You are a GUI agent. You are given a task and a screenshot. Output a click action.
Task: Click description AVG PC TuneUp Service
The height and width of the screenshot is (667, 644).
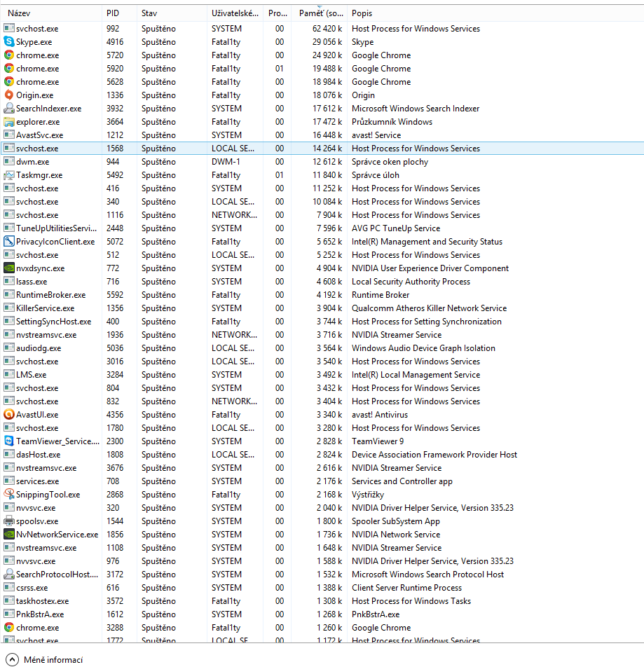click(x=396, y=228)
